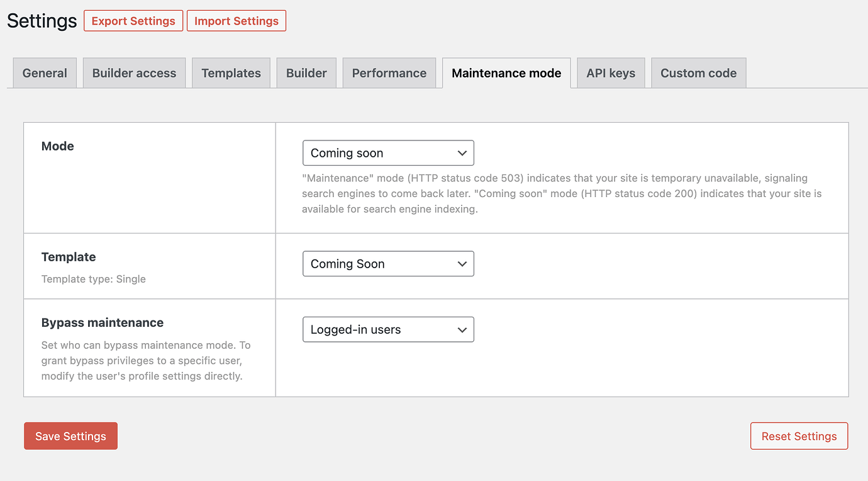Viewport: 868px width, 481px height.
Task: Expand the Template selection dropdown
Action: (388, 263)
